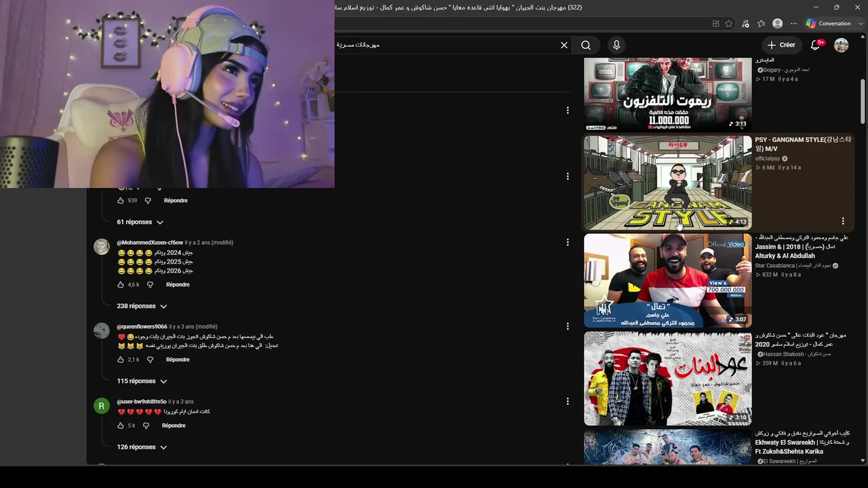Open the @user-bw9nh8fm5o channel link
Screen dimensions: 868x488
coord(142,402)
